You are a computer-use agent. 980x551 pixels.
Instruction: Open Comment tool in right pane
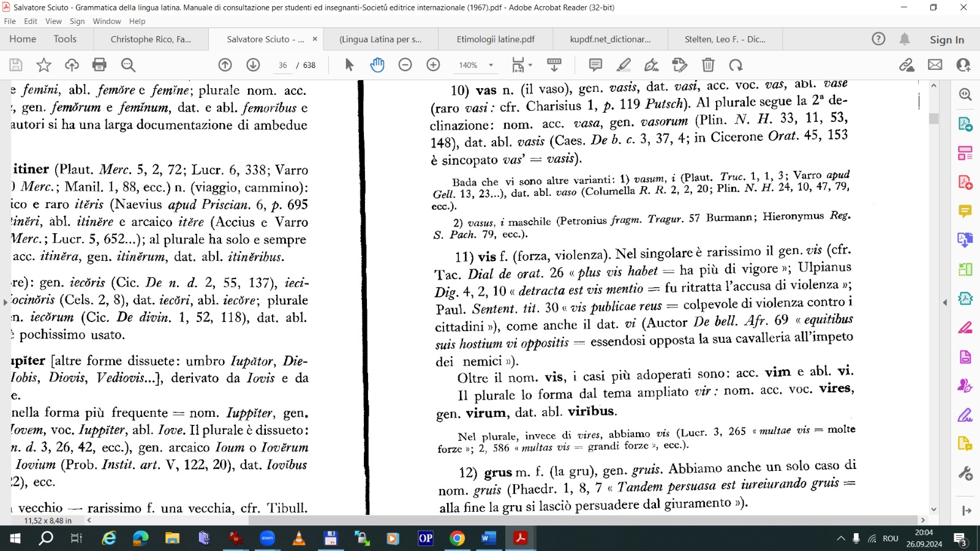(x=965, y=211)
